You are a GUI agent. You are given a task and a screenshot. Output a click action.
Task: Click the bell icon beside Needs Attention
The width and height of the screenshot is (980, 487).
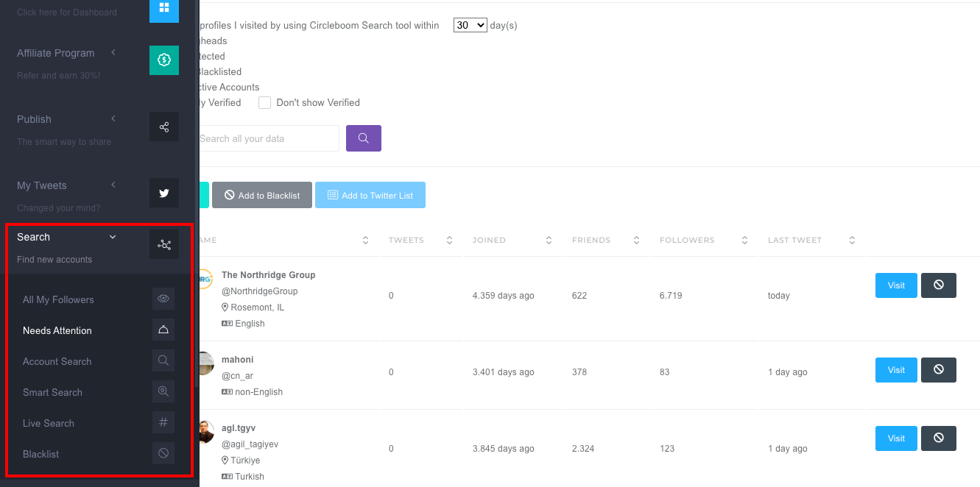[x=163, y=330]
